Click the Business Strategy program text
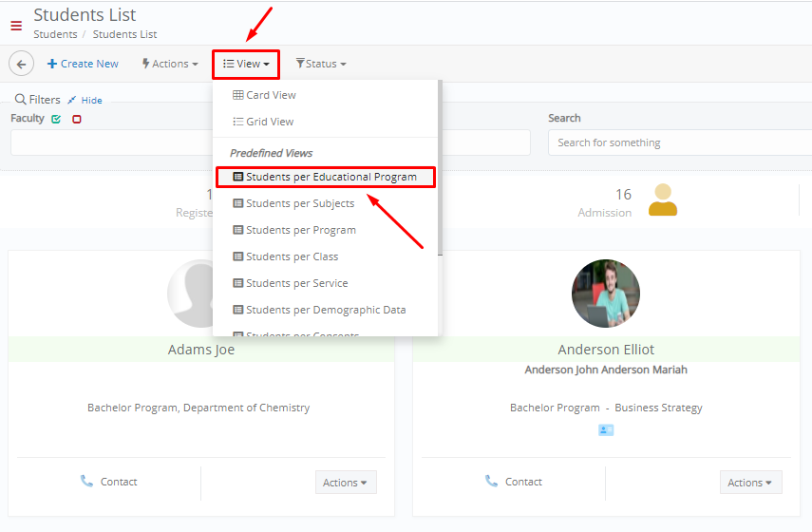Viewport: 812px width, 532px height. [x=659, y=408]
